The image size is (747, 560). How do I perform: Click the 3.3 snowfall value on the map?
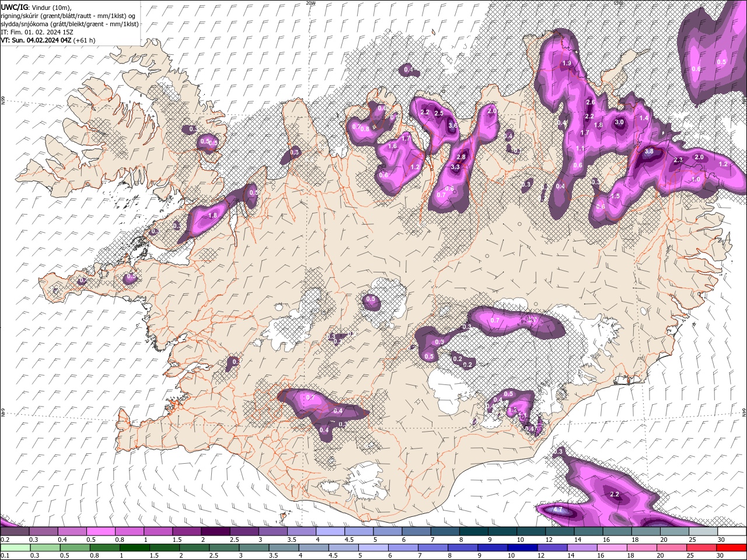pos(456,167)
